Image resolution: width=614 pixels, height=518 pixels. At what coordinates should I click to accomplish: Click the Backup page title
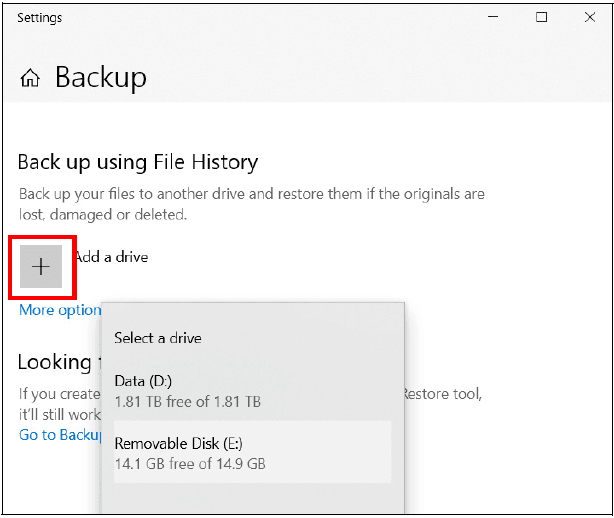[x=100, y=77]
